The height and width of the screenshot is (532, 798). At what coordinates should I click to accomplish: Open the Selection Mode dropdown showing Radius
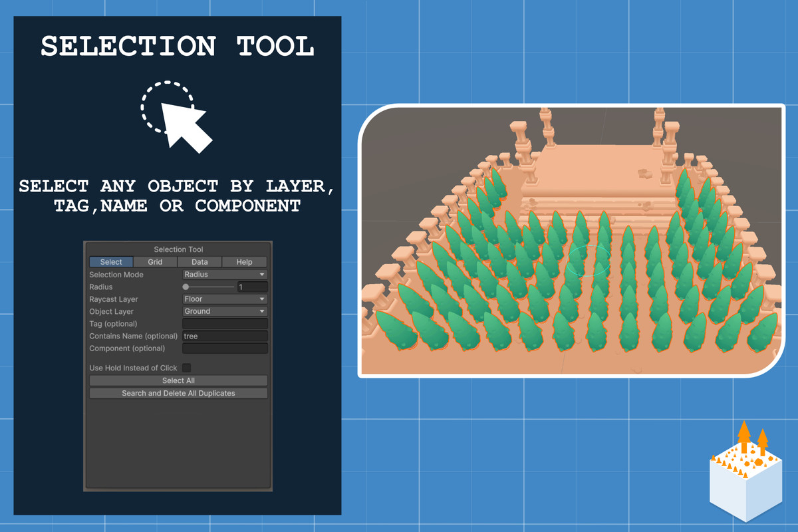tap(224, 274)
